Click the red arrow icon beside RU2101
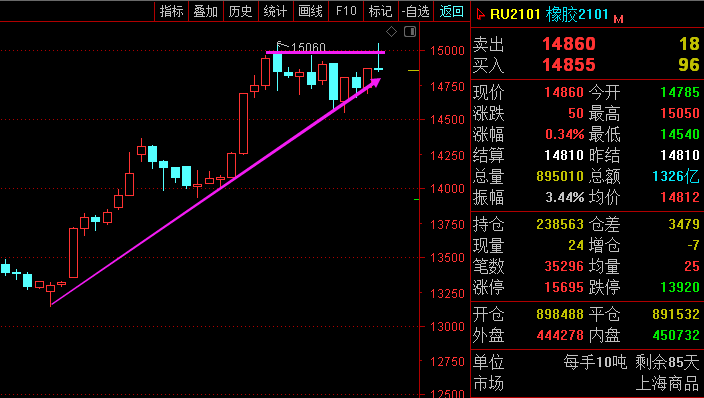704x398 pixels. pyautogui.click(x=480, y=14)
